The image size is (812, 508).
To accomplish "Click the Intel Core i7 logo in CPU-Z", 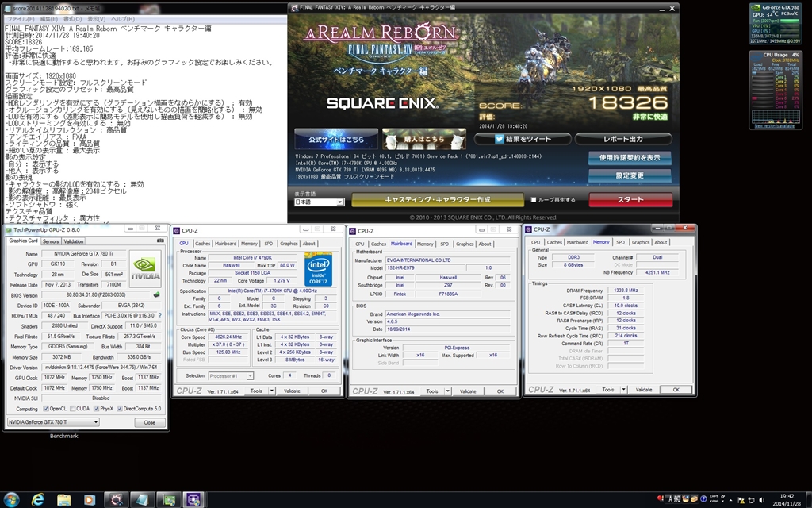I will (318, 269).
